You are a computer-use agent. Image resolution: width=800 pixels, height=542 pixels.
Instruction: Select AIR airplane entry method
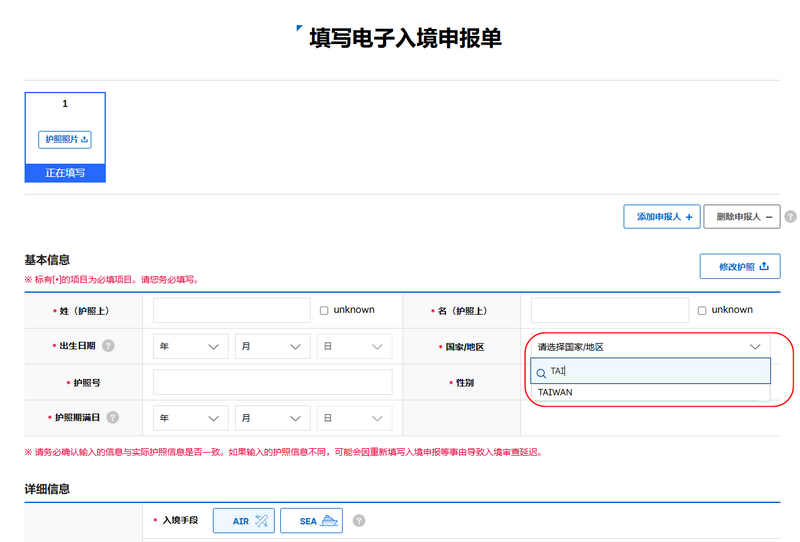coord(243,521)
